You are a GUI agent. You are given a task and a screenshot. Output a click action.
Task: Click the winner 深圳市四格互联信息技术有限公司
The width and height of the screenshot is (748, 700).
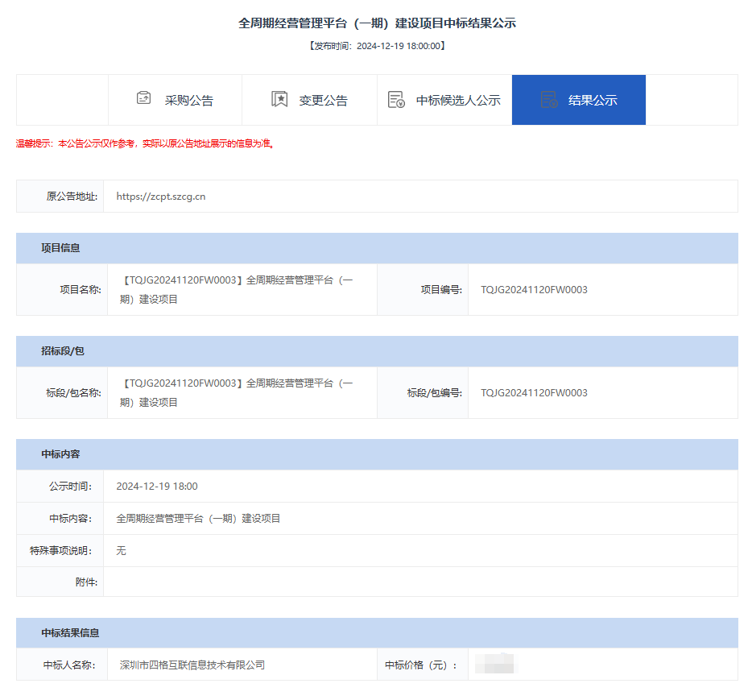192,665
